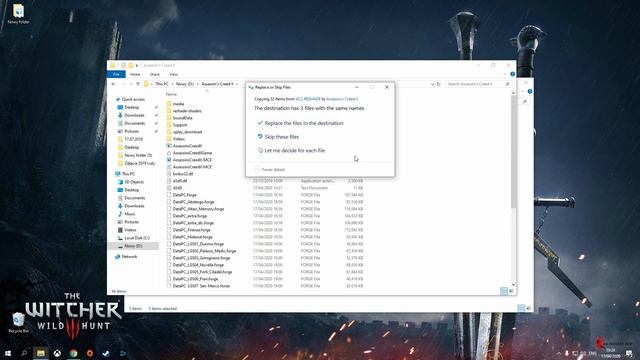The height and width of the screenshot is (360, 640).
Task: Go up one folder level
Action: click(x=138, y=84)
